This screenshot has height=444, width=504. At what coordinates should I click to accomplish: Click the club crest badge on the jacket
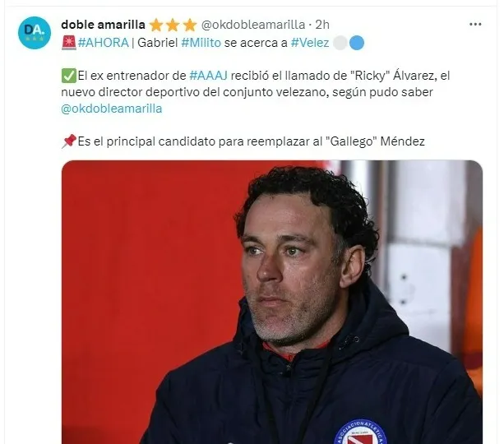(360, 432)
